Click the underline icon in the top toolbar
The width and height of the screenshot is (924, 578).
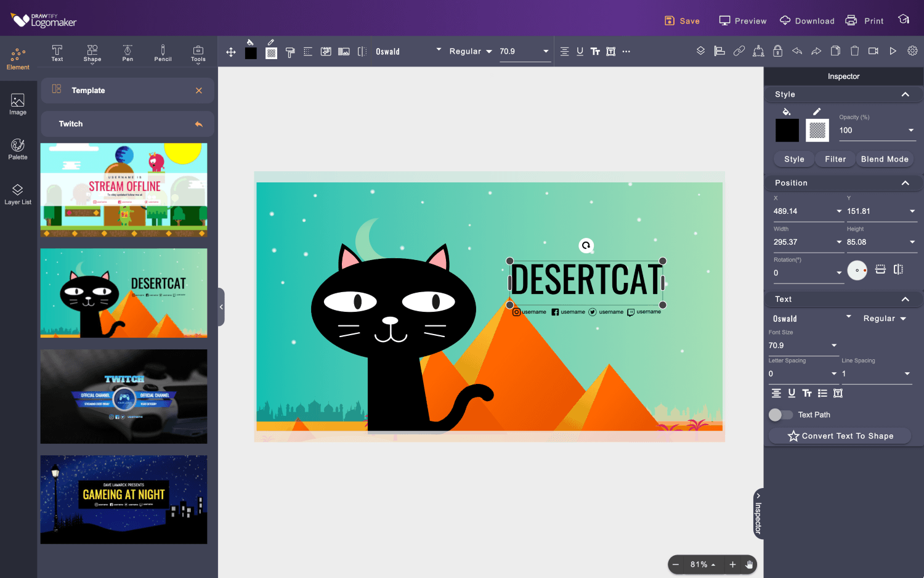(x=580, y=52)
